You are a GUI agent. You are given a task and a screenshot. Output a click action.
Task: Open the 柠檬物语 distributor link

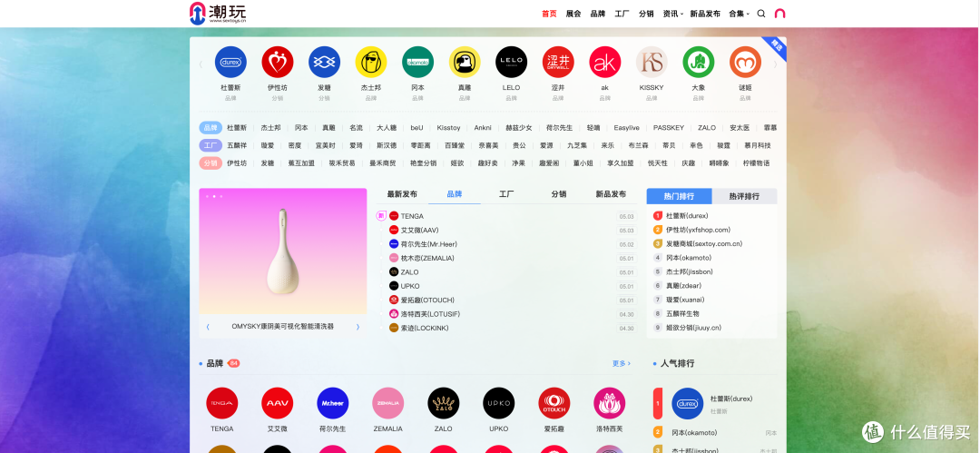coord(756,162)
